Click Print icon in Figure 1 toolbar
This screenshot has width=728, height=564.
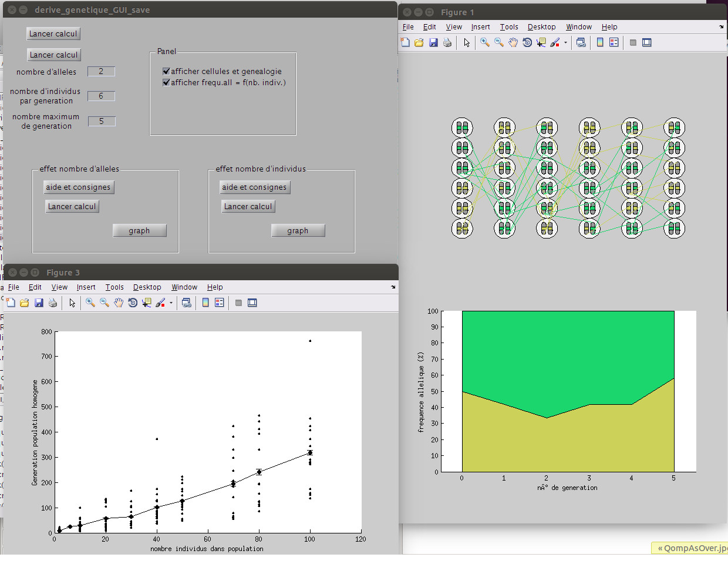tap(447, 42)
